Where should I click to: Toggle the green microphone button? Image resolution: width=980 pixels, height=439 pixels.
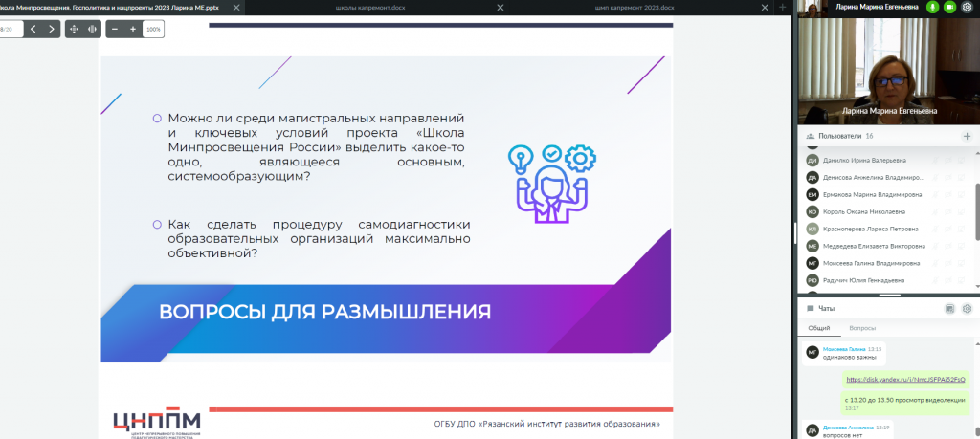click(933, 7)
